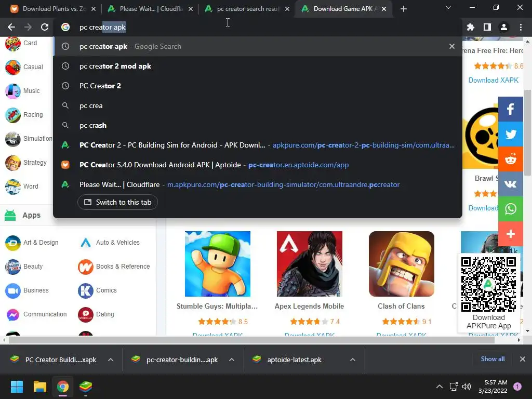Open the Casual games category icon
532x399 pixels.
[x=13, y=67]
